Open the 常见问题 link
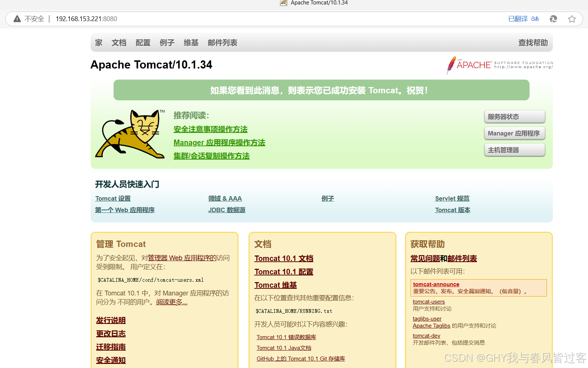The height and width of the screenshot is (368, 588). pos(425,258)
